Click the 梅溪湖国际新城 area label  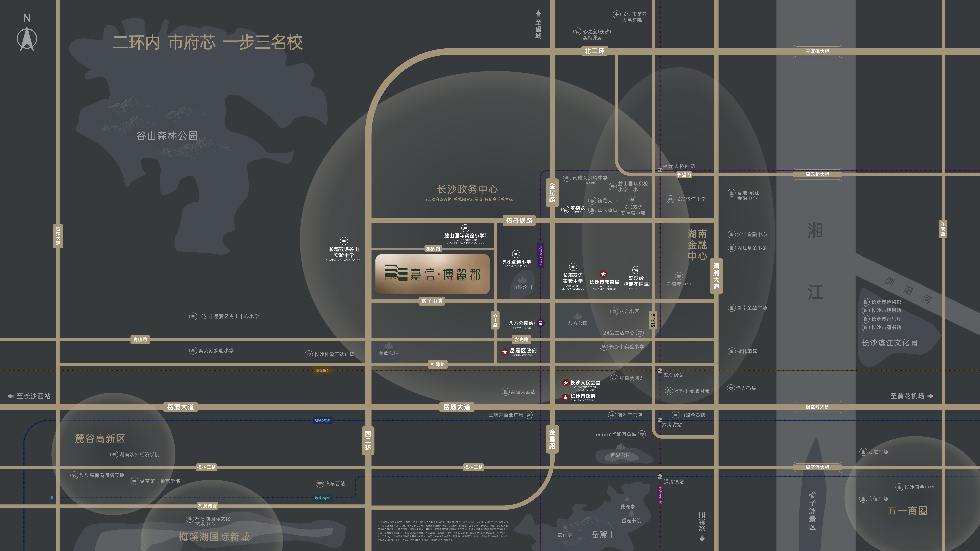click(x=214, y=537)
